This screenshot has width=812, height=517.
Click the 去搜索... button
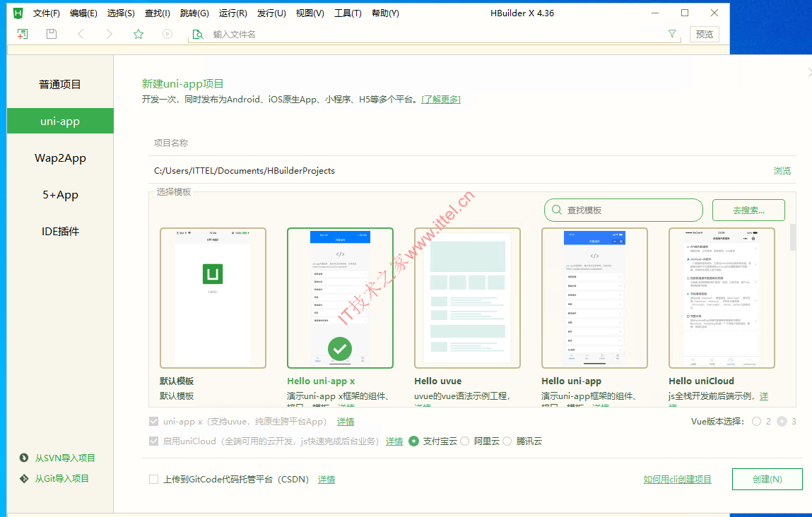click(748, 210)
